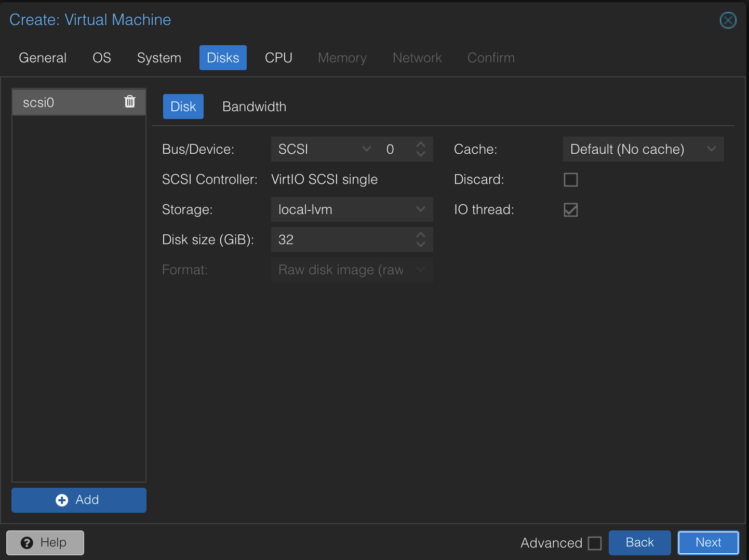Go back to the General tab

click(43, 58)
